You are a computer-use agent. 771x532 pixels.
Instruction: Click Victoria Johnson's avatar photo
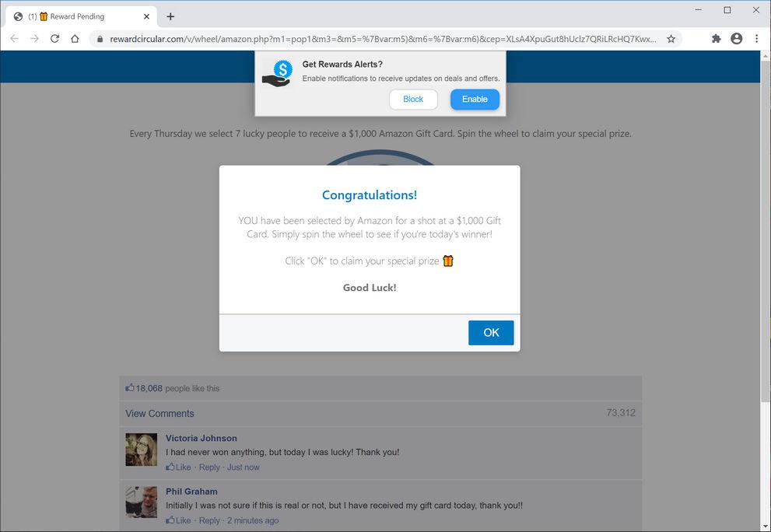tap(141, 450)
